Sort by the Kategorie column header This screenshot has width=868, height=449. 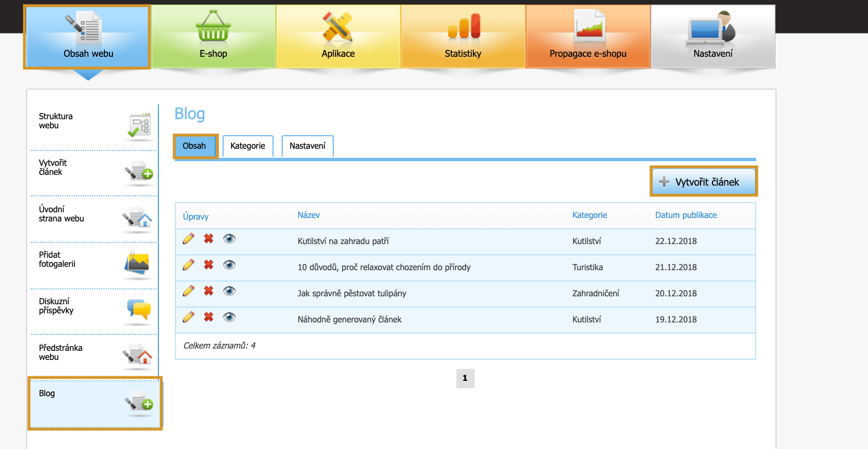[590, 215]
